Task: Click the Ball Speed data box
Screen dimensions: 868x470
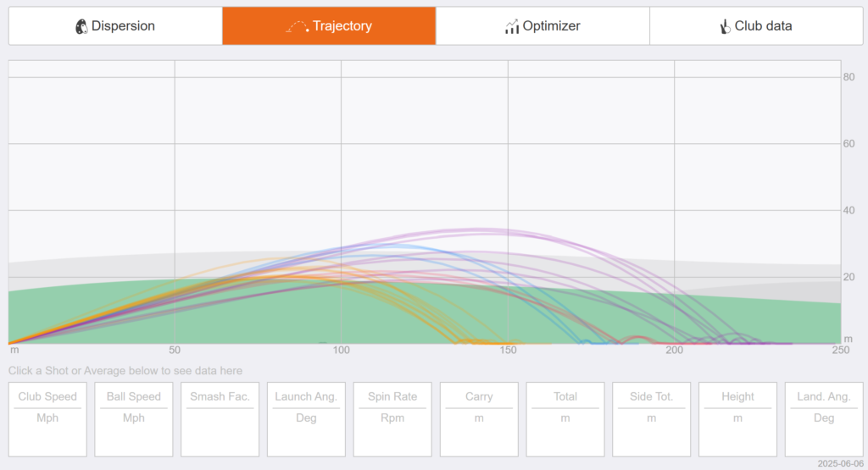Action: (x=134, y=419)
